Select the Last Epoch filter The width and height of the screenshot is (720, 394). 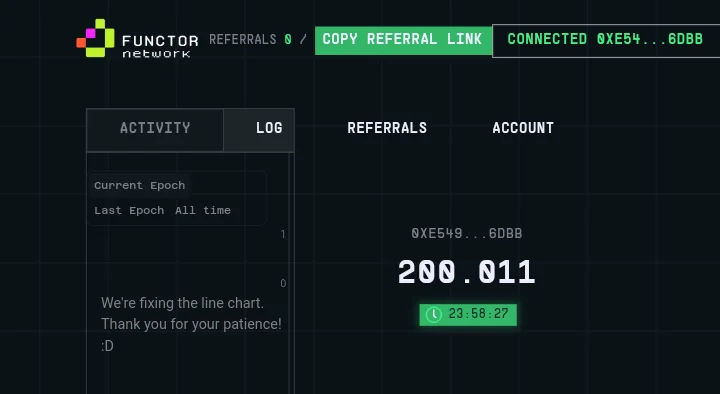coord(129,210)
